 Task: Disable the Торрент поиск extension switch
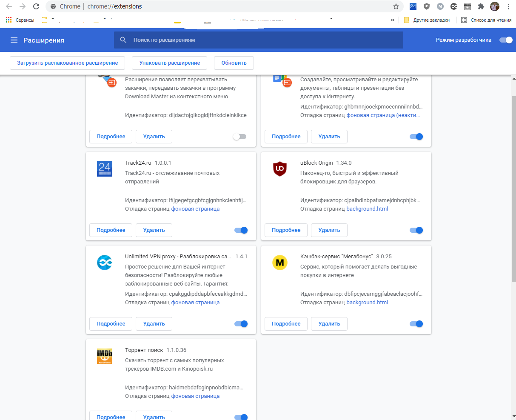(241, 417)
